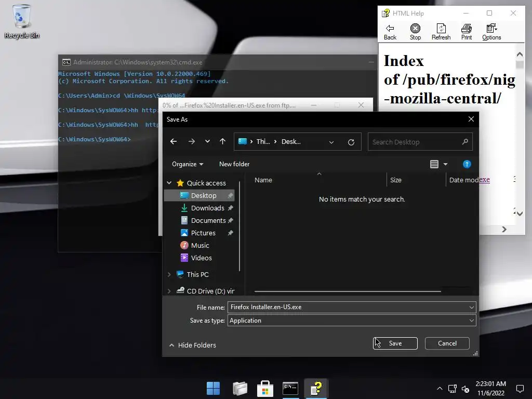
Task: Click the Pictures pin icon
Action: (230, 233)
